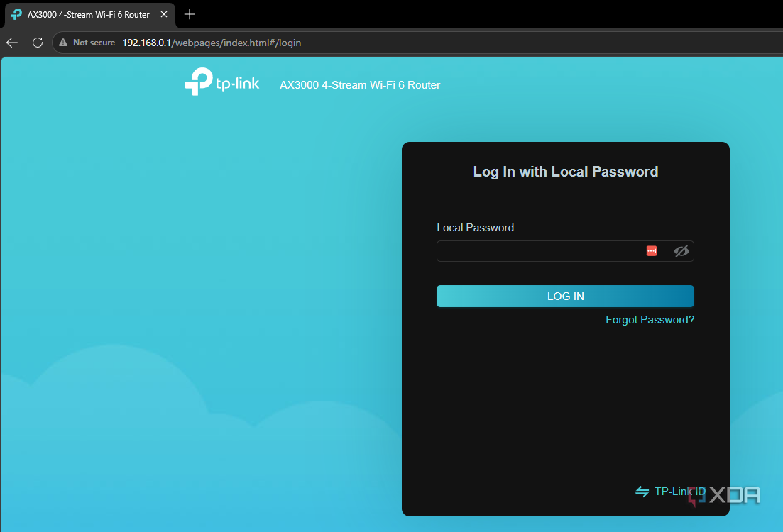Click the Not secure warning icon

click(x=63, y=43)
